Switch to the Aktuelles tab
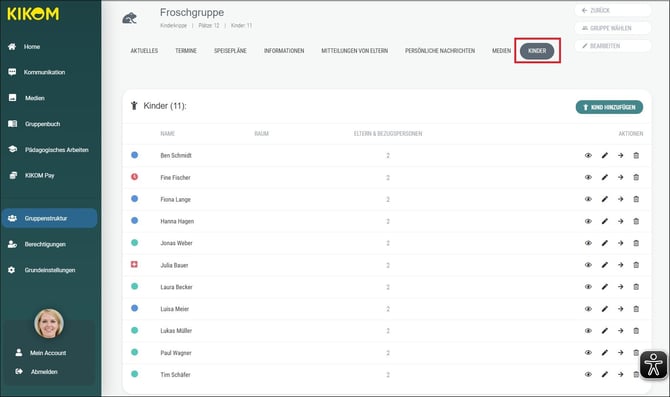Image resolution: width=670 pixels, height=397 pixels. [x=144, y=51]
